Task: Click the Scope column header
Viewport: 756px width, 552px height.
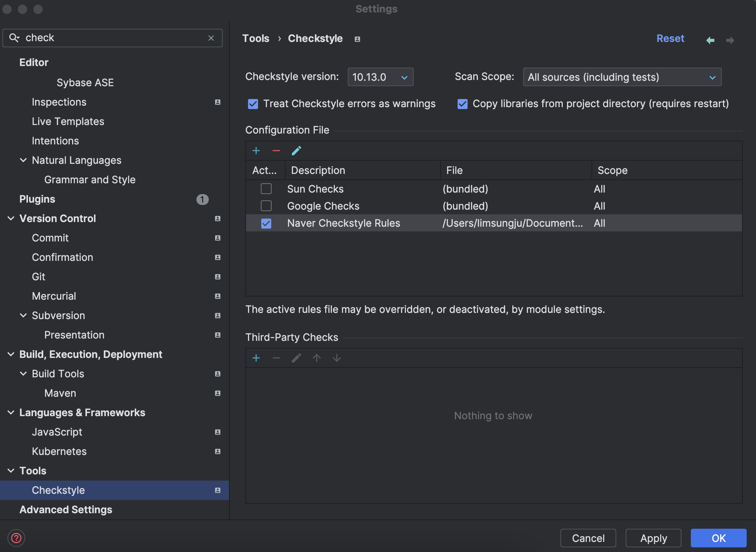Action: point(667,170)
